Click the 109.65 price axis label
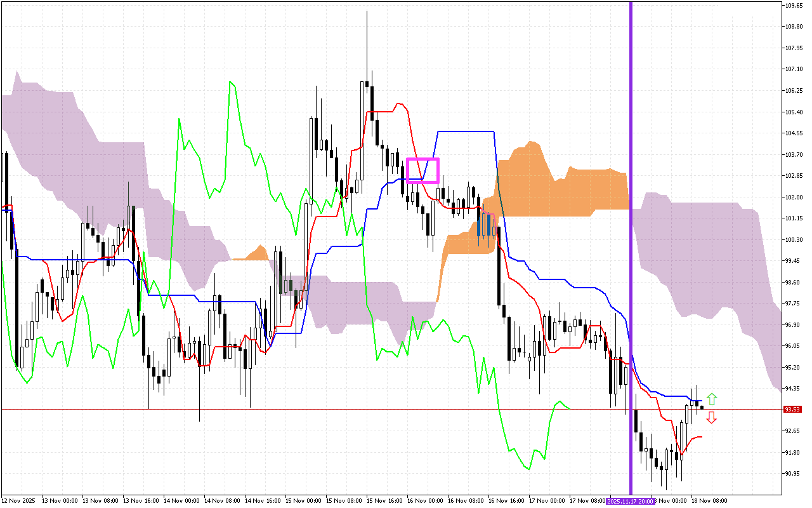Viewport: 812px width, 508px height. click(793, 5)
